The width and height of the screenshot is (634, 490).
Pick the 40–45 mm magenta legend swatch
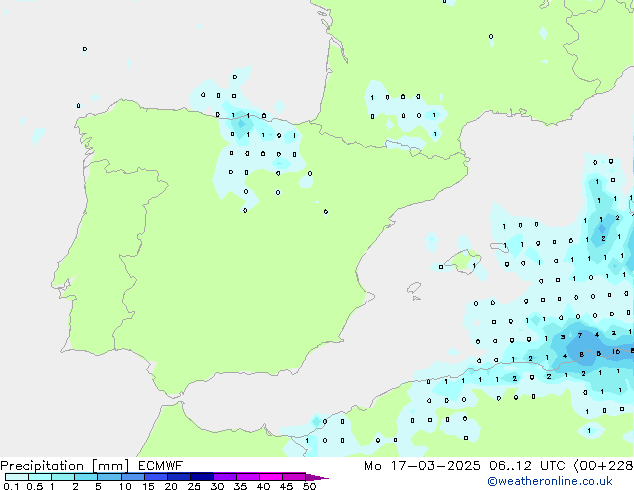(271, 477)
